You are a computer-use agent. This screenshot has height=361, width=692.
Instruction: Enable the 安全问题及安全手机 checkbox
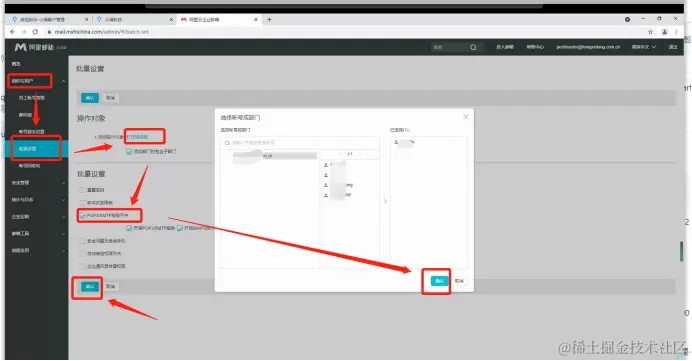(x=82, y=241)
